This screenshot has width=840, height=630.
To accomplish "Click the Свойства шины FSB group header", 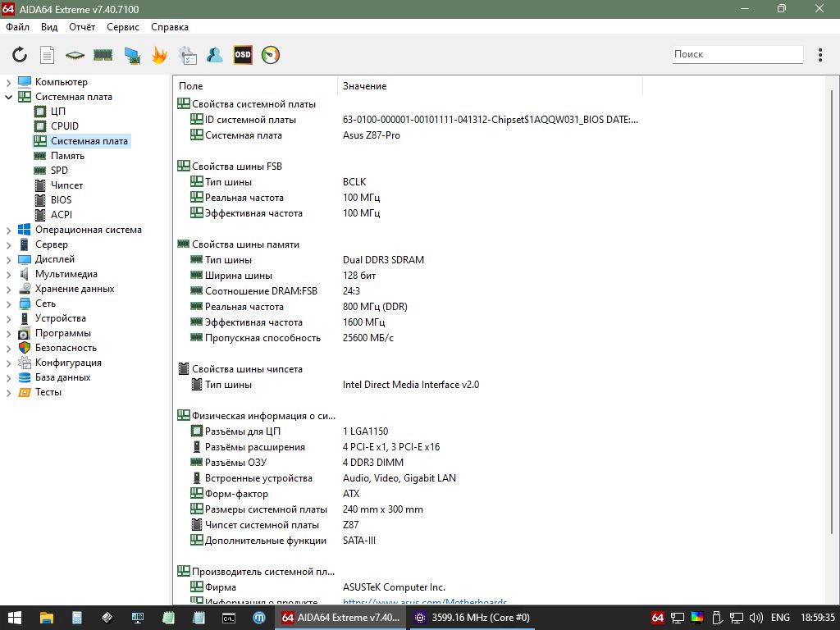I will point(237,167).
